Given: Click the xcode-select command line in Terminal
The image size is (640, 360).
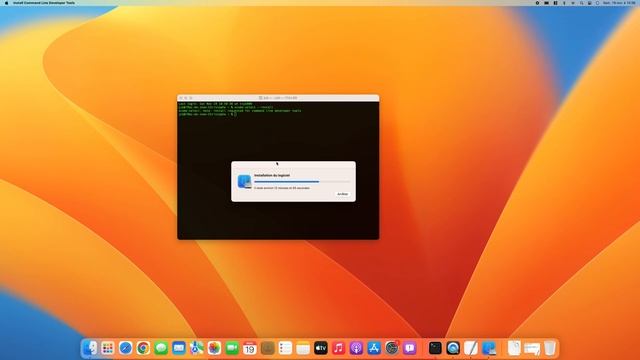Looking at the screenshot, I should (x=226, y=107).
